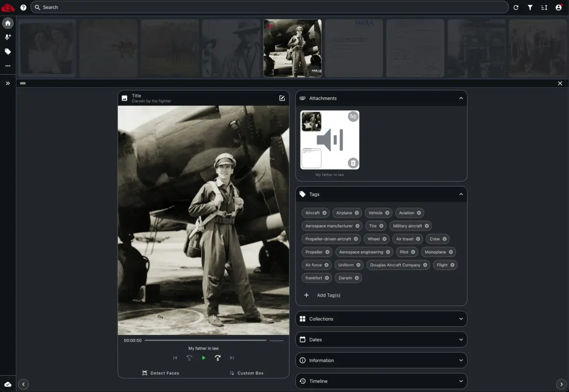Collapse the Attachments section
Viewport: 569px width, 392px height.
tap(461, 98)
